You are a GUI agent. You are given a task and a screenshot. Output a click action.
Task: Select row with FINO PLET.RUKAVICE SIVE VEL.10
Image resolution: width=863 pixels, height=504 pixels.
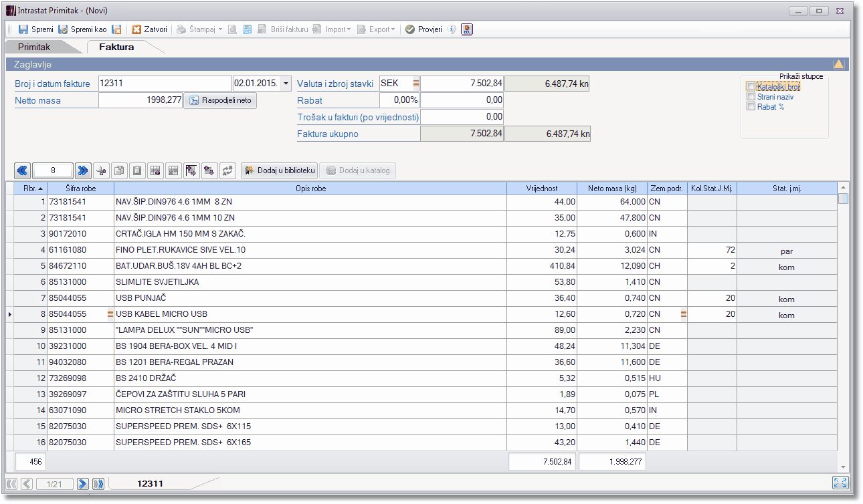point(310,250)
